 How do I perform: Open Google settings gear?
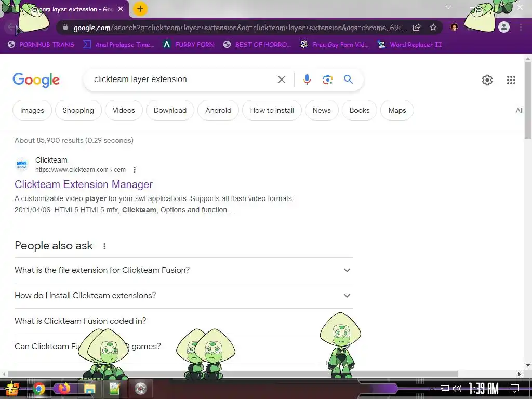(487, 80)
